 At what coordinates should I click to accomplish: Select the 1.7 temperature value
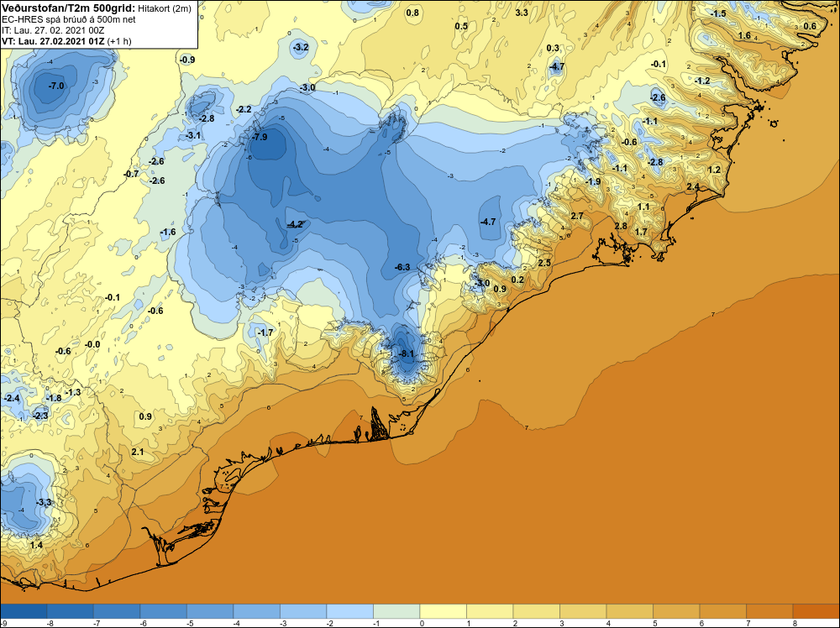641,233
